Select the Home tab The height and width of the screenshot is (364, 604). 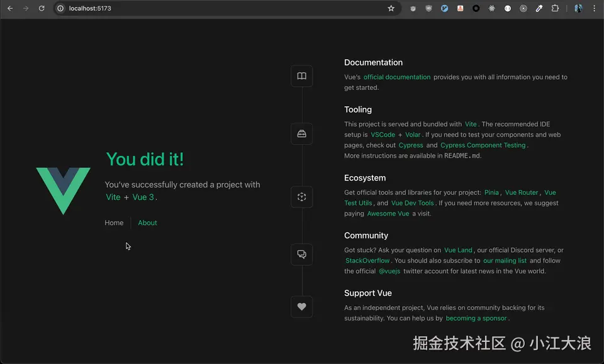click(x=114, y=223)
